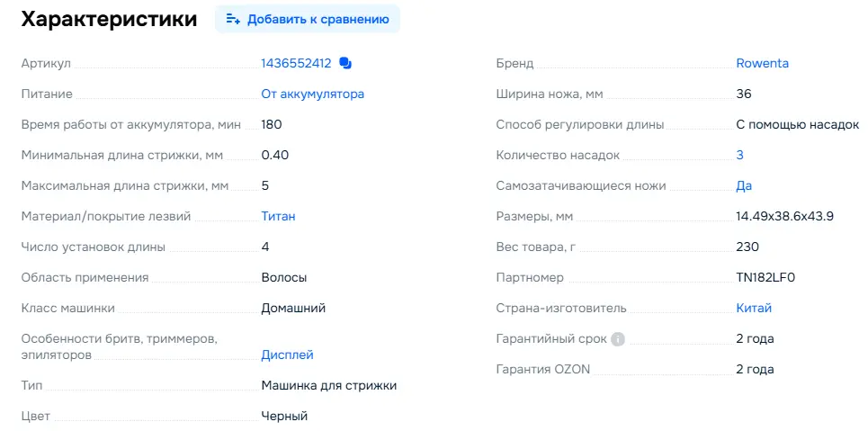Image resolution: width=868 pixels, height=431 pixels.
Task: Click the attachments count link "3"
Action: coord(739,156)
